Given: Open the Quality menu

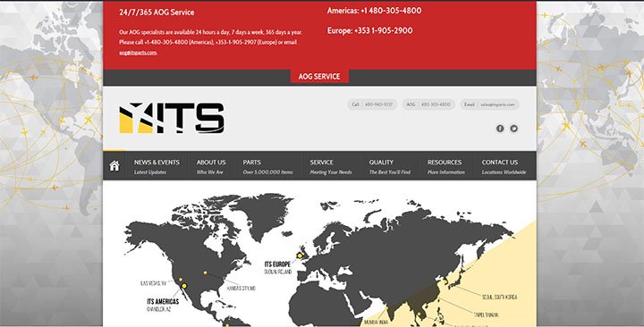Looking at the screenshot, I should pyautogui.click(x=389, y=166).
